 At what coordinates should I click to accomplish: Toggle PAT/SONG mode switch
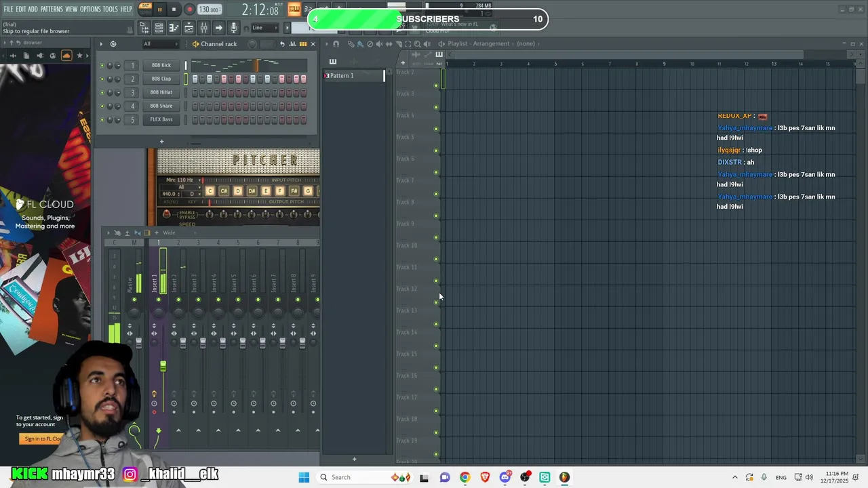(x=145, y=9)
